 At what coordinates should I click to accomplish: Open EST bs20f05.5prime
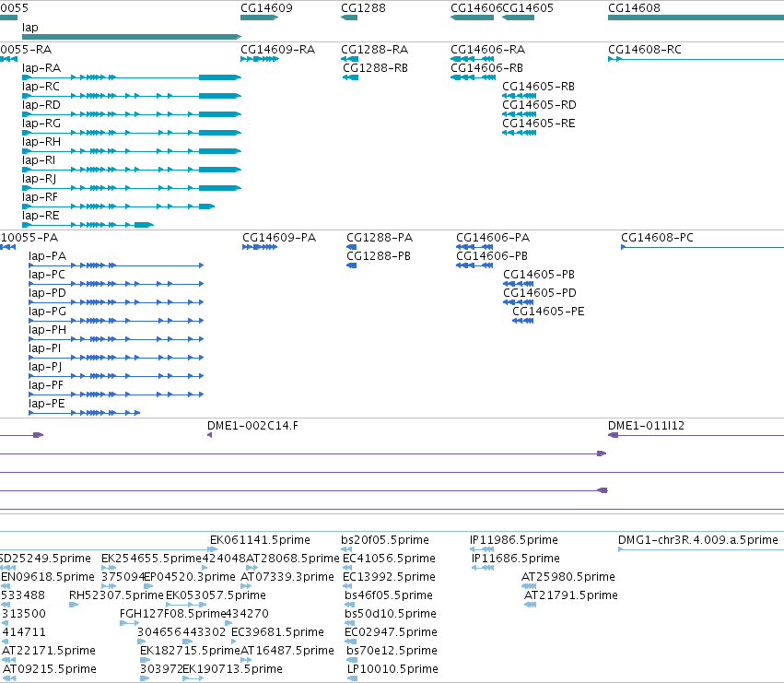tap(385, 540)
